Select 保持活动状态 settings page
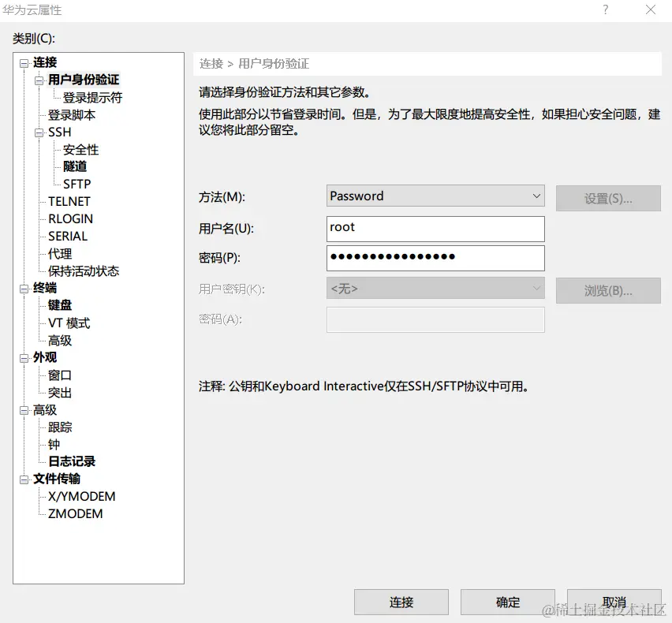The width and height of the screenshot is (672, 623). [x=83, y=270]
